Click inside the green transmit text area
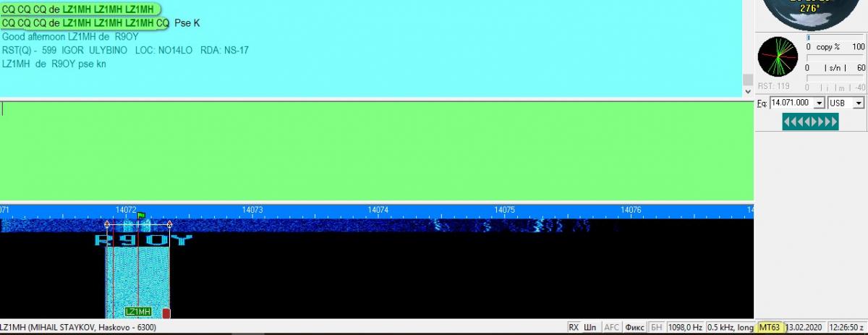Viewport: 868px width, 335px height. (376, 152)
